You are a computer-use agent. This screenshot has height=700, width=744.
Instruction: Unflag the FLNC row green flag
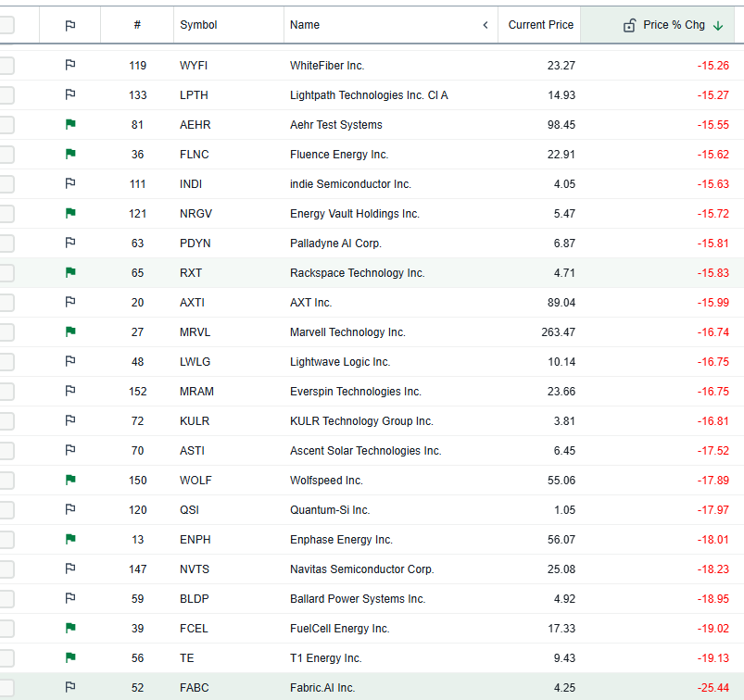[70, 154]
